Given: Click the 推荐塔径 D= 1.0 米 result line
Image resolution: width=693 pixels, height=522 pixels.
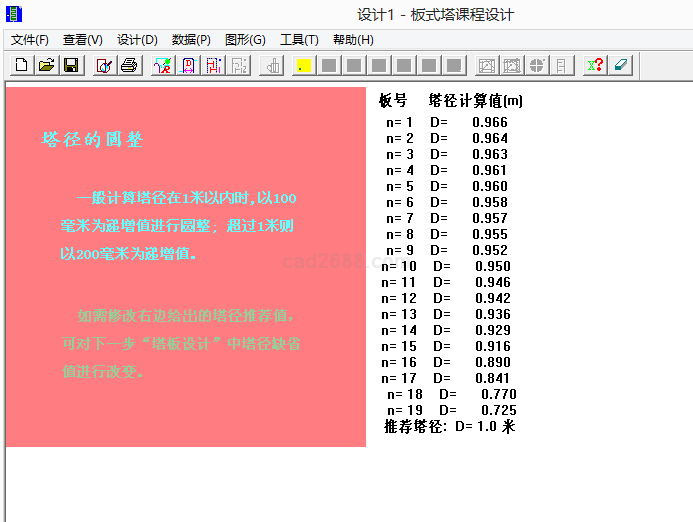Looking at the screenshot, I should coord(449,427).
